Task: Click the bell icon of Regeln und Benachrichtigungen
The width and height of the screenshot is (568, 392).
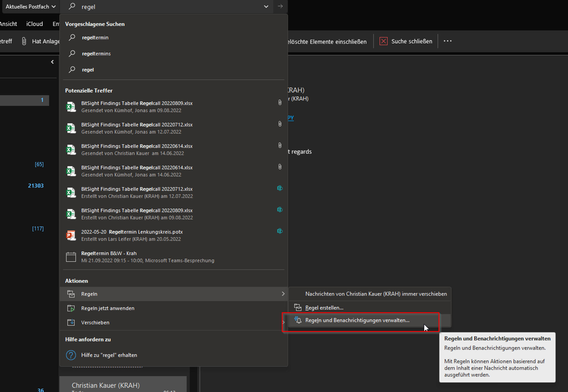Action: (x=298, y=320)
